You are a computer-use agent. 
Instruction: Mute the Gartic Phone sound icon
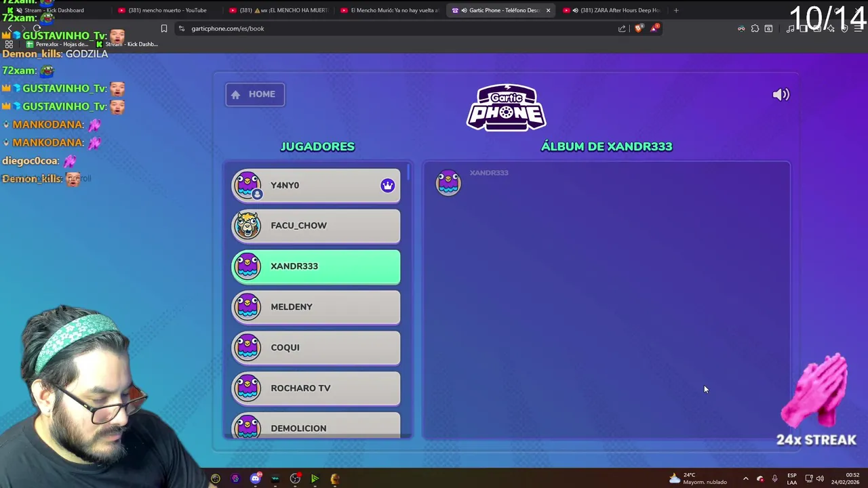781,95
